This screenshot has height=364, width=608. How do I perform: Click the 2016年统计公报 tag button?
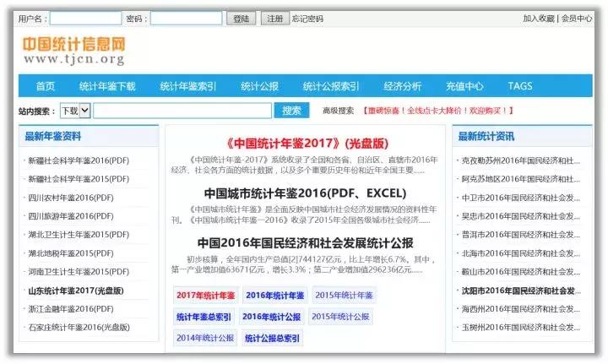(271, 317)
